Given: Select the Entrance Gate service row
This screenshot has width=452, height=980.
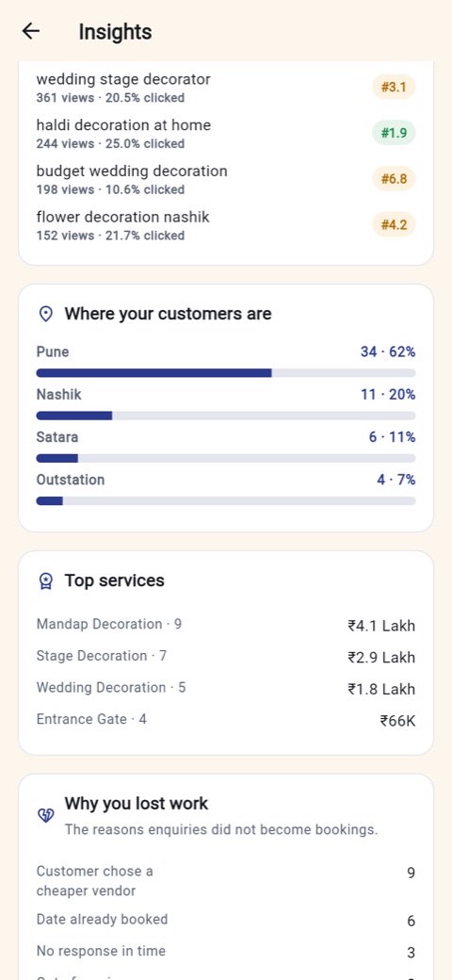Looking at the screenshot, I should (x=226, y=720).
